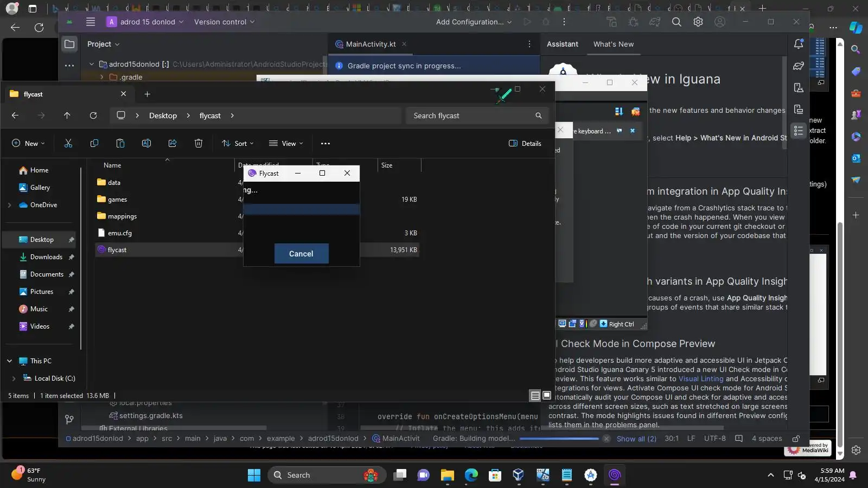
Task: Open the account profile icon in Android Studio
Action: (720, 22)
